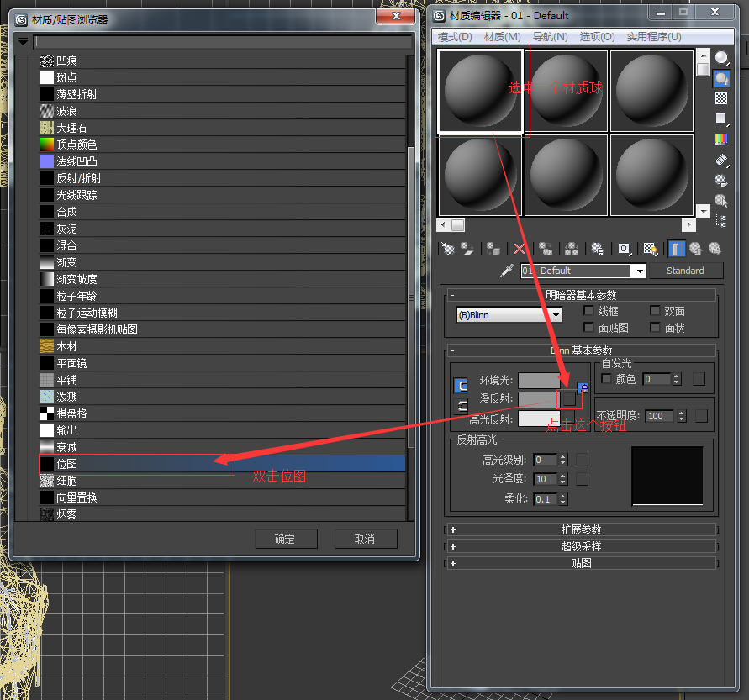Click the 确定 button in the browser
Image resolution: width=749 pixels, height=700 pixels.
click(x=285, y=539)
